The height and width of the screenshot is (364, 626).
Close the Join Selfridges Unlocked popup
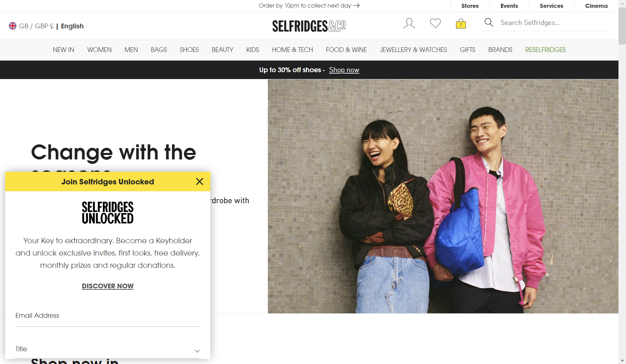click(199, 182)
